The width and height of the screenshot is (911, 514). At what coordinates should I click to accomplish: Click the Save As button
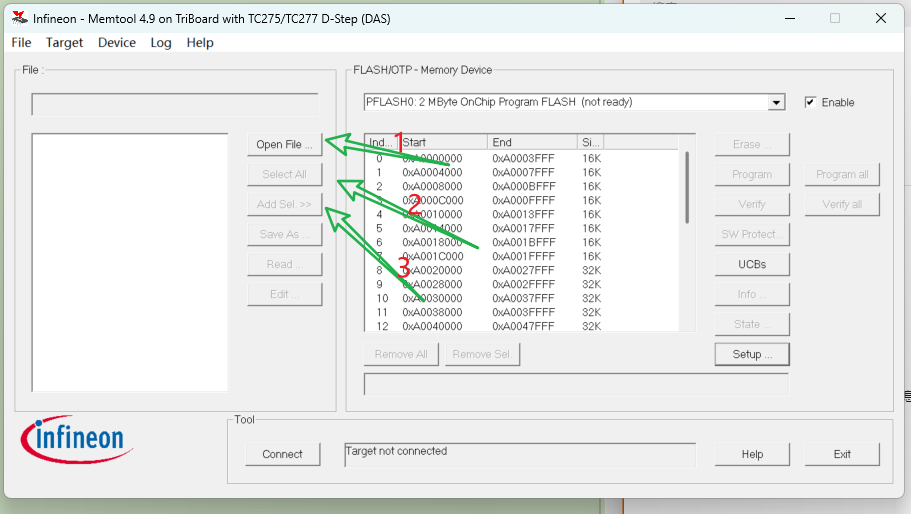tap(285, 234)
